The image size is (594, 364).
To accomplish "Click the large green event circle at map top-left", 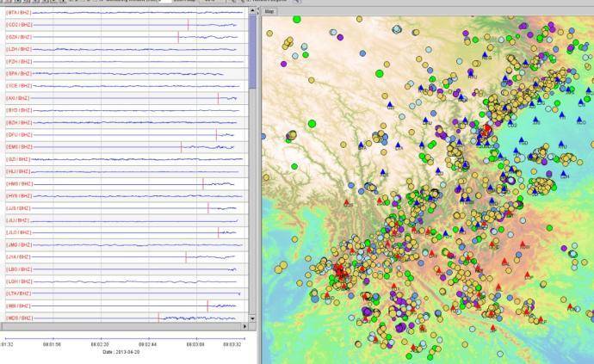I will click(x=297, y=19).
